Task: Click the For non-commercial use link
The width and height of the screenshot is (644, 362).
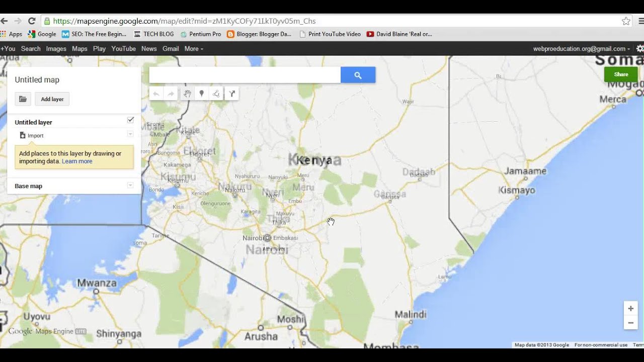Action: [x=601, y=345]
